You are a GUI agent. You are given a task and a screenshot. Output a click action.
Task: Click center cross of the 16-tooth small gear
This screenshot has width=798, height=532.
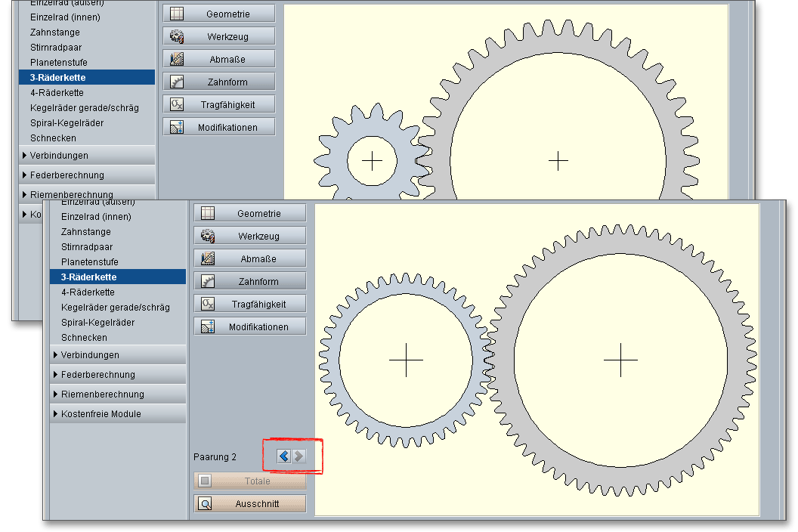coord(373,161)
